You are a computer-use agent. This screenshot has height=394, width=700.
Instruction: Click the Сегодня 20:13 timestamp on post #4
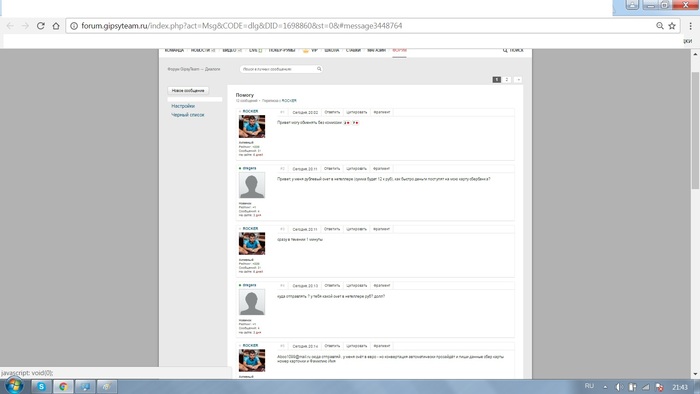click(305, 286)
